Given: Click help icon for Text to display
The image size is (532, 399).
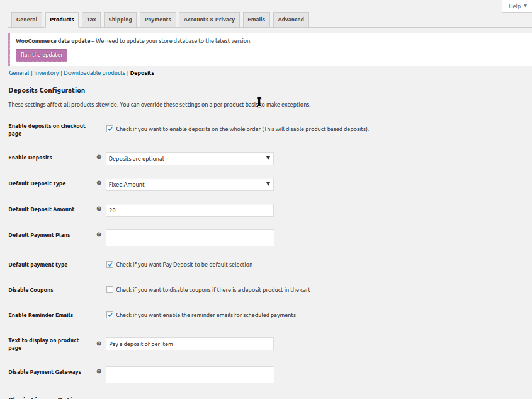Looking at the screenshot, I should (99, 344).
